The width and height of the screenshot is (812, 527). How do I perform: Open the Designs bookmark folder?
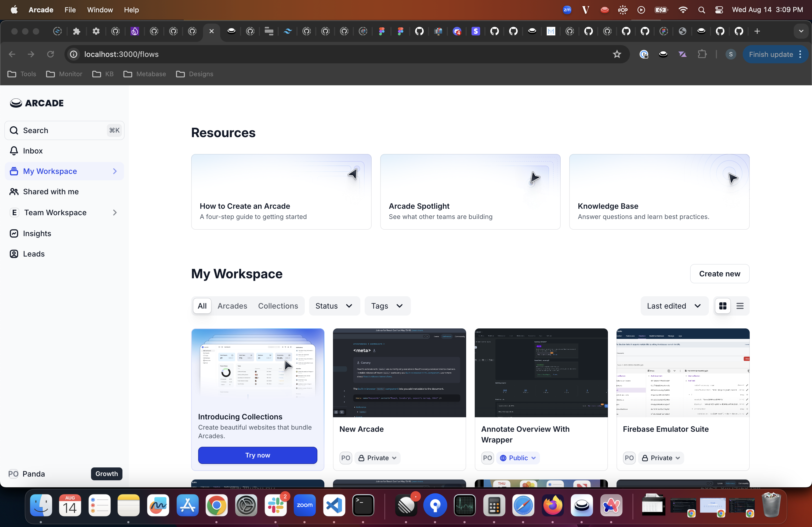(194, 74)
